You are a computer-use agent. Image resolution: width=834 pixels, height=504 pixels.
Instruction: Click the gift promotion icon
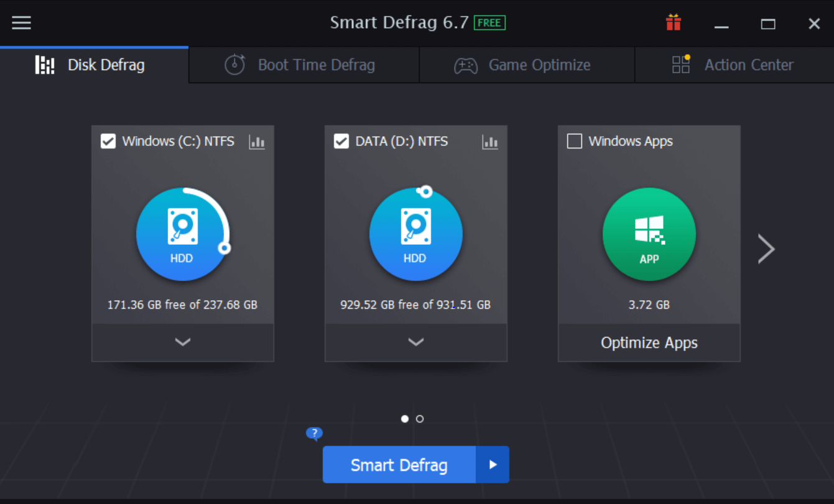673,22
